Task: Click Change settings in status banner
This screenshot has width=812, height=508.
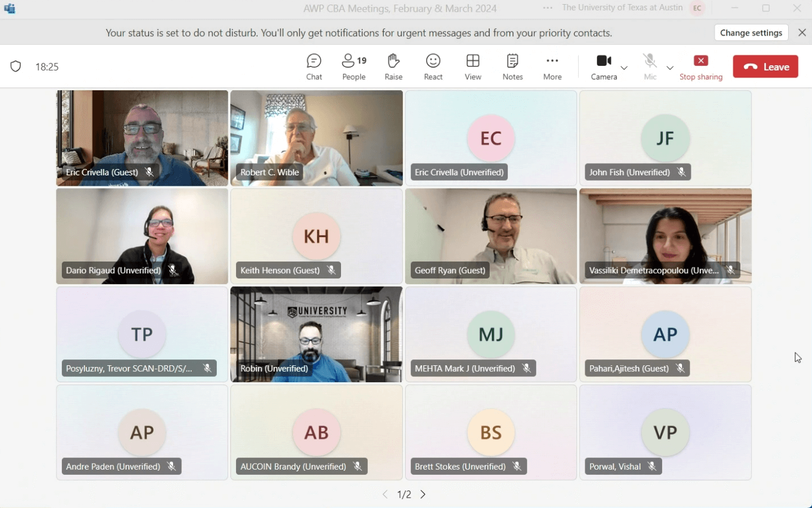Action: (751, 33)
